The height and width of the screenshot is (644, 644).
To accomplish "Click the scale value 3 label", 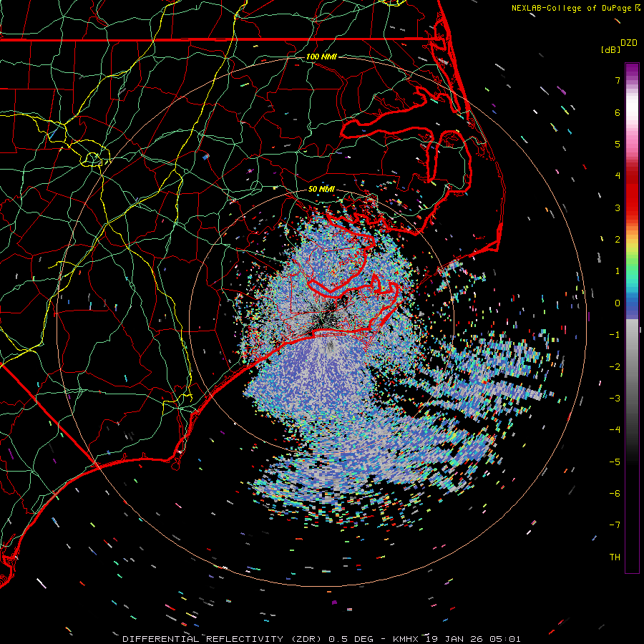I will 618,208.
